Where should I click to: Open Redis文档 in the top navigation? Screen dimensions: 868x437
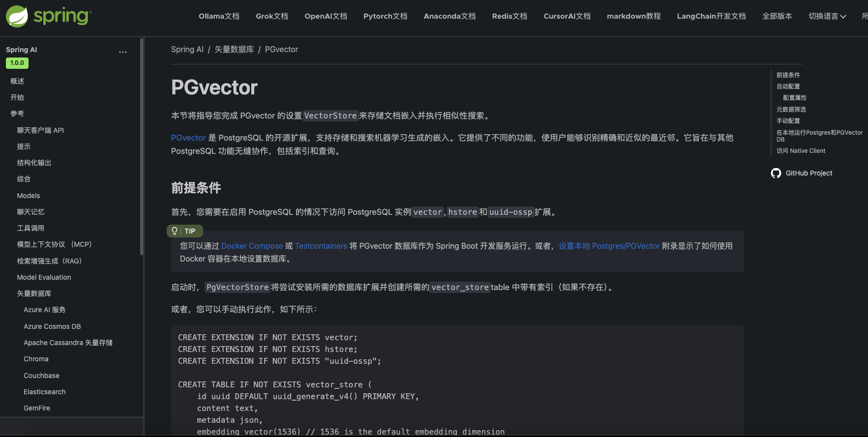pyautogui.click(x=509, y=16)
